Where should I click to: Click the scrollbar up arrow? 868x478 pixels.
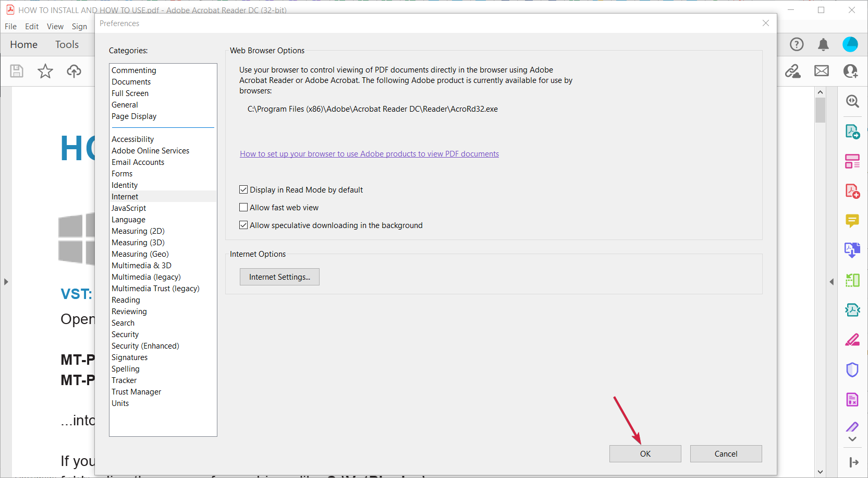pyautogui.click(x=821, y=92)
